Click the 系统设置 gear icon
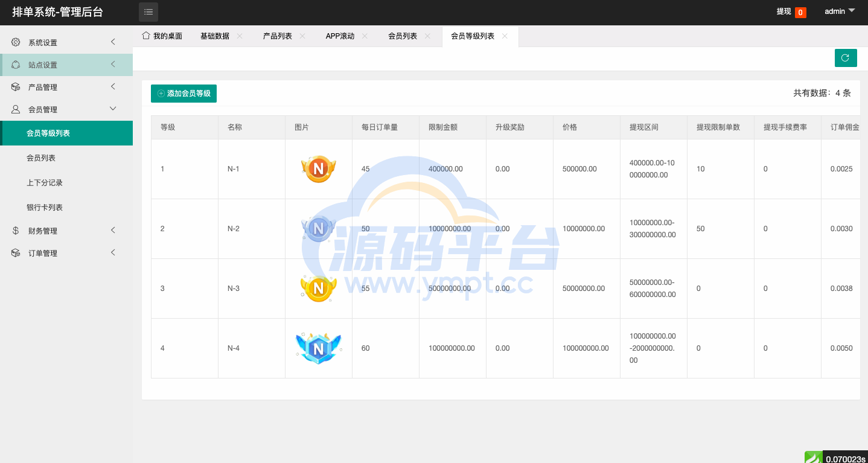The width and height of the screenshot is (868, 463). (16, 42)
